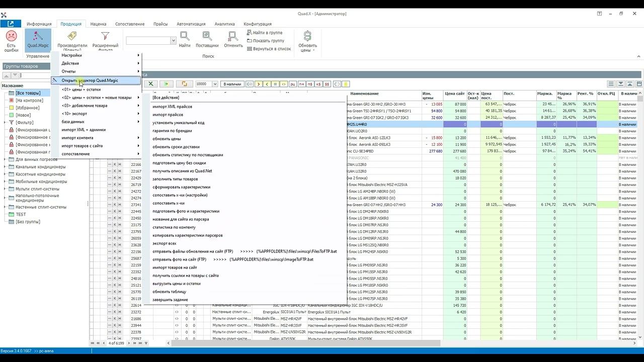Expand the 'импорт контента' submenu

point(97,138)
